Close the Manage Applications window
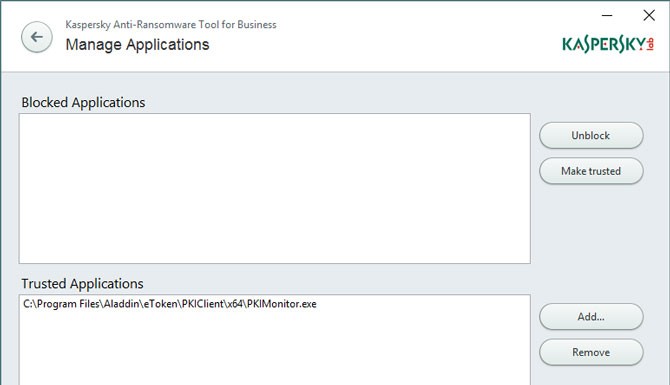 coord(649,15)
